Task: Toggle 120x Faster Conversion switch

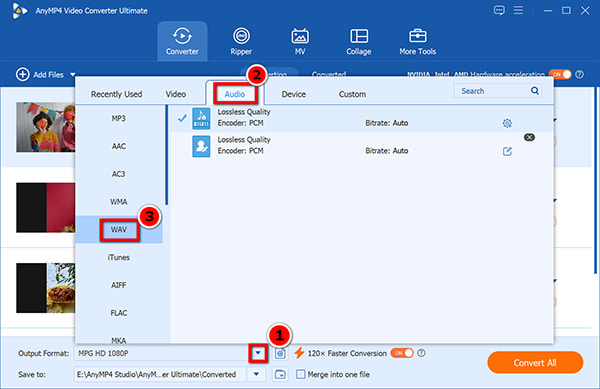Action: tap(402, 353)
